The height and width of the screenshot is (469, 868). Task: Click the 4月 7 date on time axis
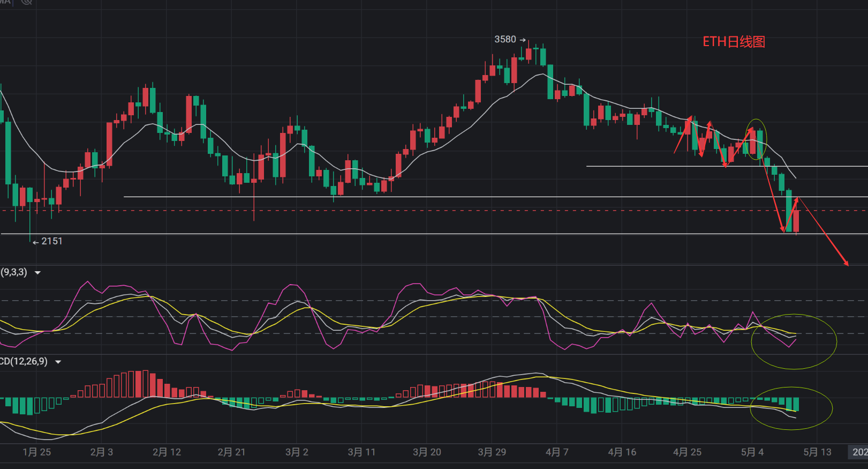click(x=557, y=452)
